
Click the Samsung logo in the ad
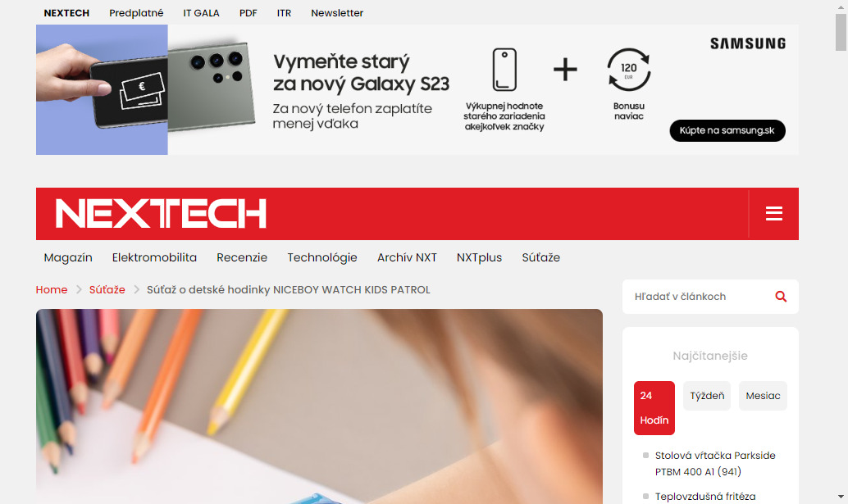coord(748,43)
